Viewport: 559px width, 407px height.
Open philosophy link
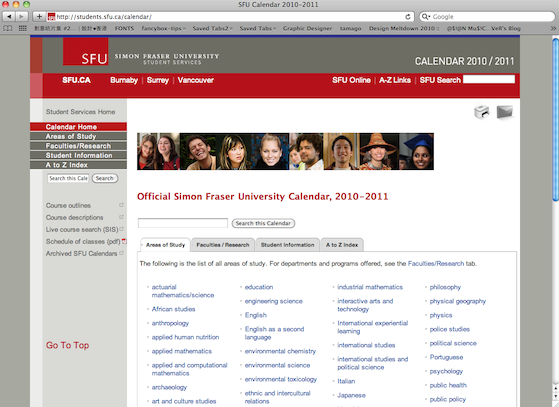445,287
